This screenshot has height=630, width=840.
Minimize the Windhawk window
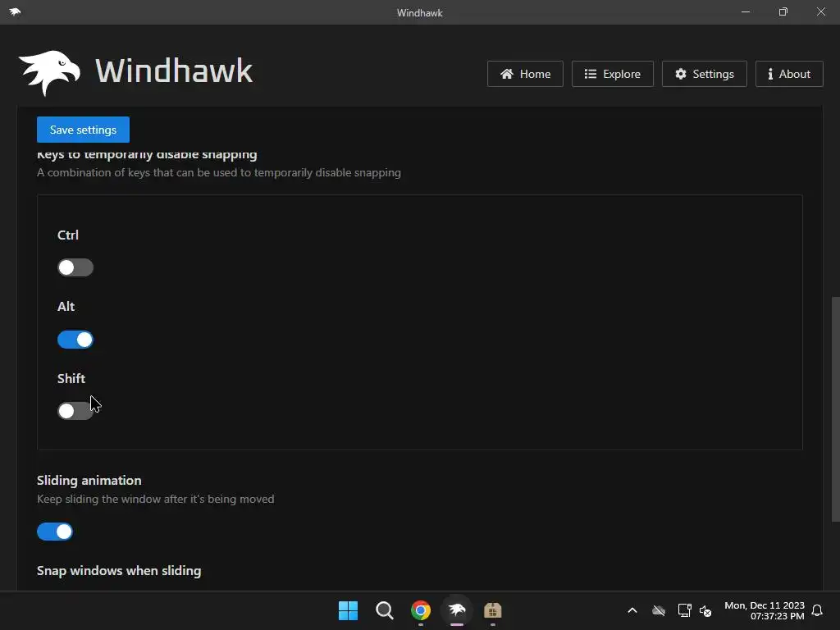click(746, 11)
